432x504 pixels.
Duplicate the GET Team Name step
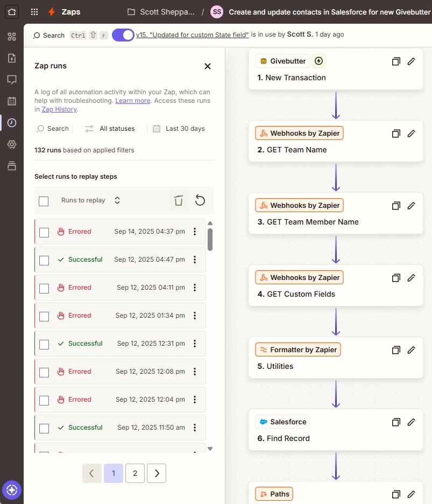tap(396, 134)
